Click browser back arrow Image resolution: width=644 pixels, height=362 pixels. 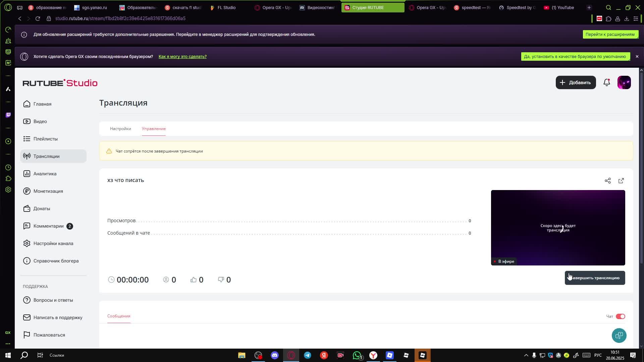(x=20, y=18)
